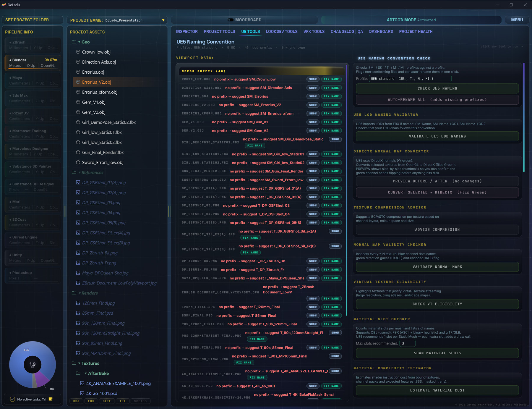The height and width of the screenshot is (409, 532).
Task: Click Show for GEM_V2.OBJ row
Action: (x=313, y=130)
